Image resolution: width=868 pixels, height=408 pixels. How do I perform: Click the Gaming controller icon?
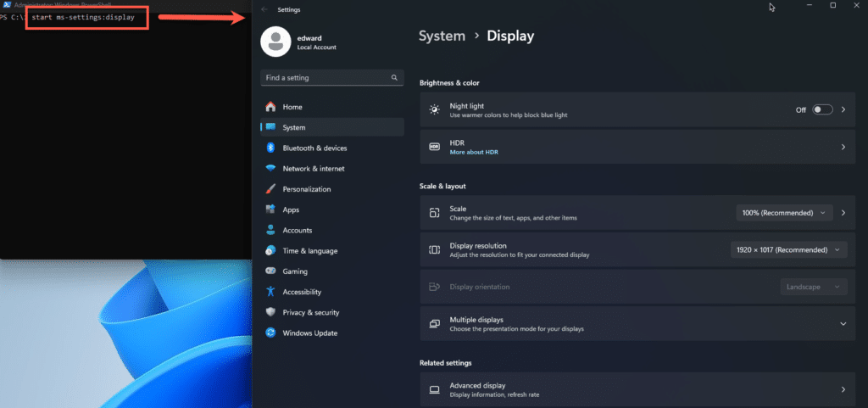[x=270, y=271]
